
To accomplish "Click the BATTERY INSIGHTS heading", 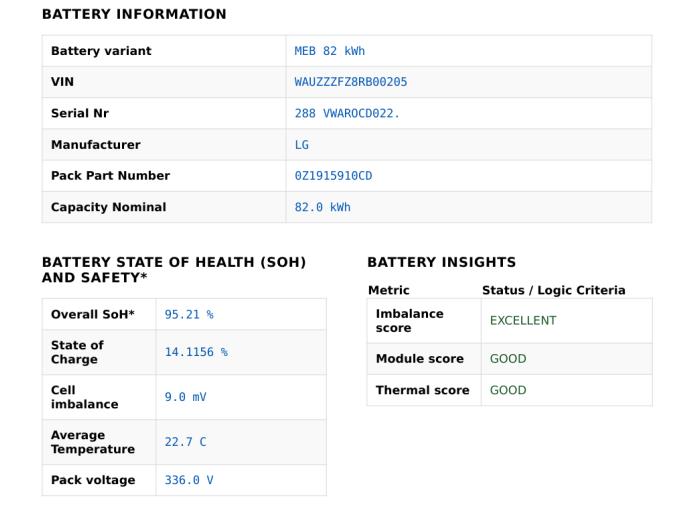I will point(442,262).
